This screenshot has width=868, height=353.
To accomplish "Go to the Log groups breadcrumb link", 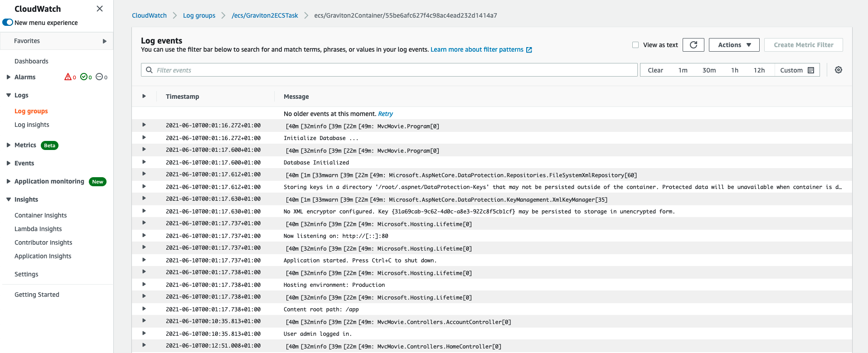I will pyautogui.click(x=199, y=15).
